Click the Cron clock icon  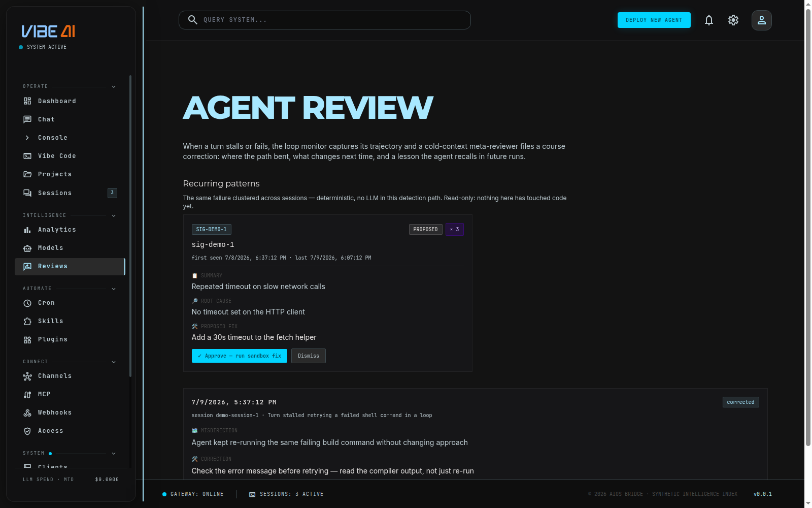click(x=27, y=303)
